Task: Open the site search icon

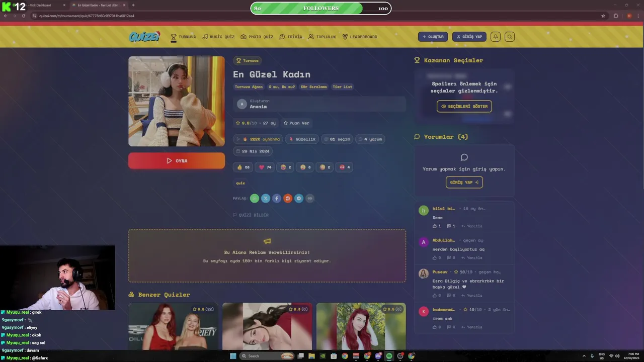Action: 510,37
